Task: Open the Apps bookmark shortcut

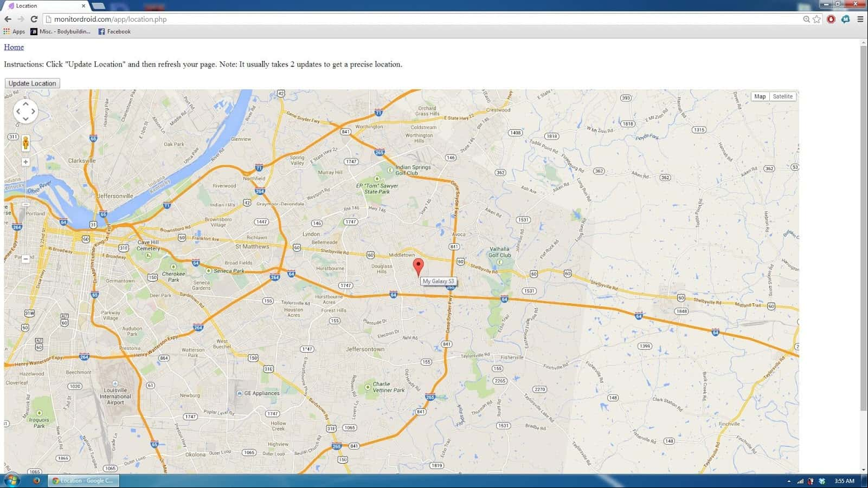Action: click(15, 31)
